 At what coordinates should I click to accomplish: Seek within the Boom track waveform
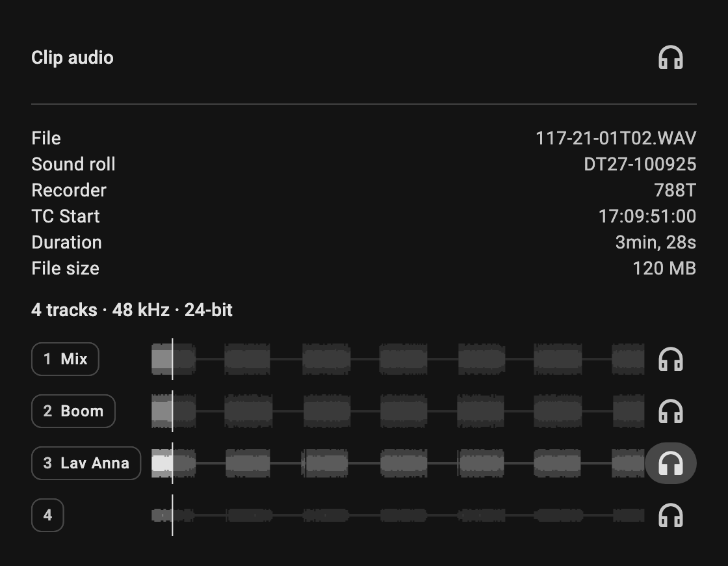point(398,411)
